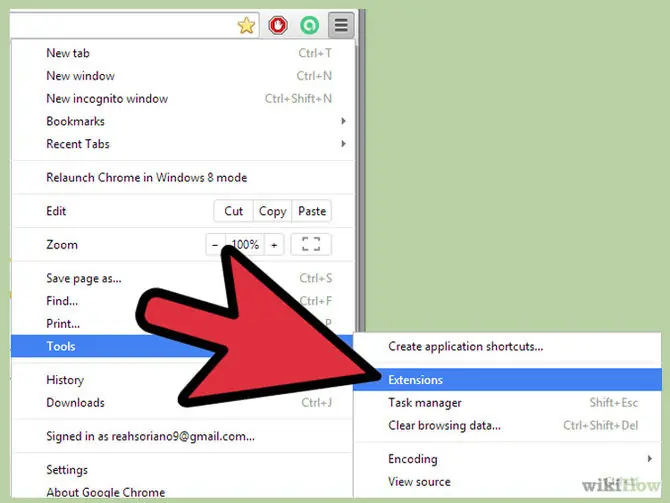Viewport: 670px width, 503px height.
Task: Click the Encoding label in submenu
Action: [413, 459]
